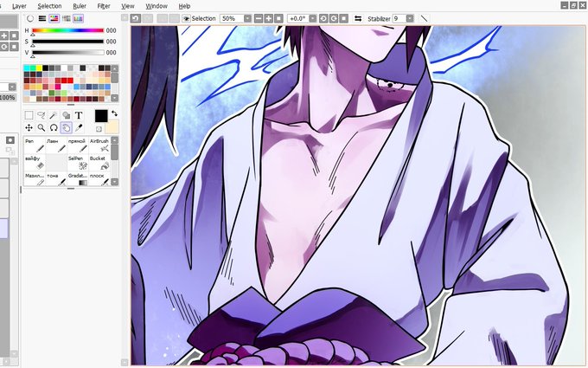Select the Move tool
Image resolution: width=588 pixels, height=368 pixels.
pyautogui.click(x=29, y=127)
